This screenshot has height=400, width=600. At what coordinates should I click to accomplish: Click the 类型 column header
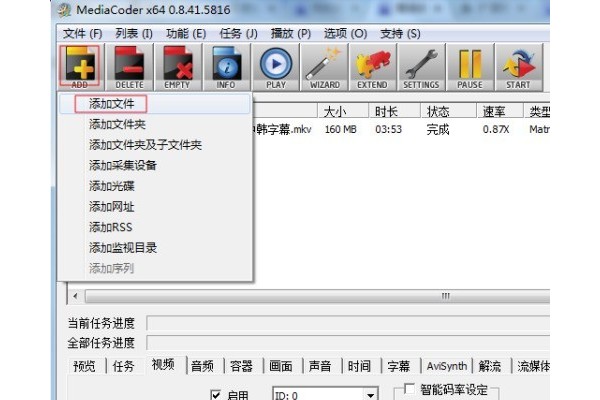537,111
